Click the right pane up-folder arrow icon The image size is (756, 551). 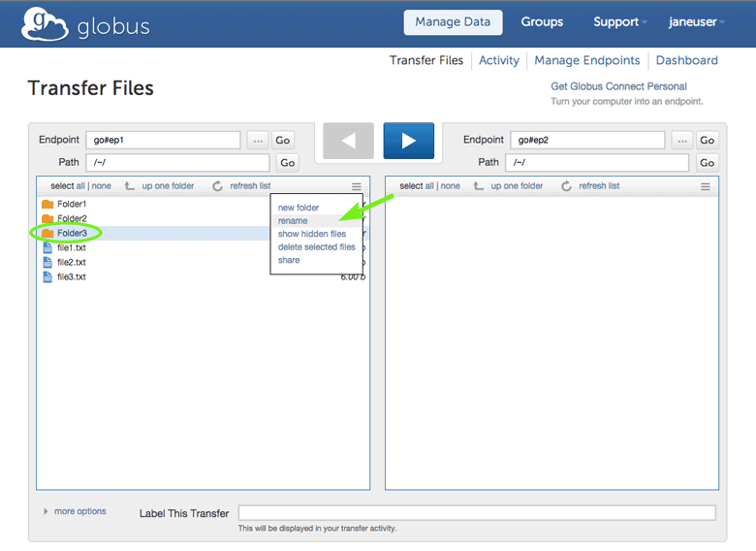click(x=478, y=185)
